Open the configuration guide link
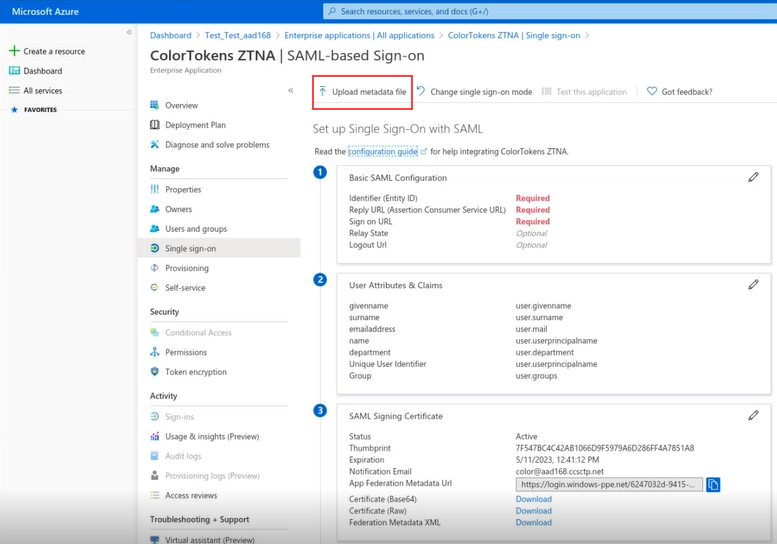The width and height of the screenshot is (777, 544). (383, 152)
